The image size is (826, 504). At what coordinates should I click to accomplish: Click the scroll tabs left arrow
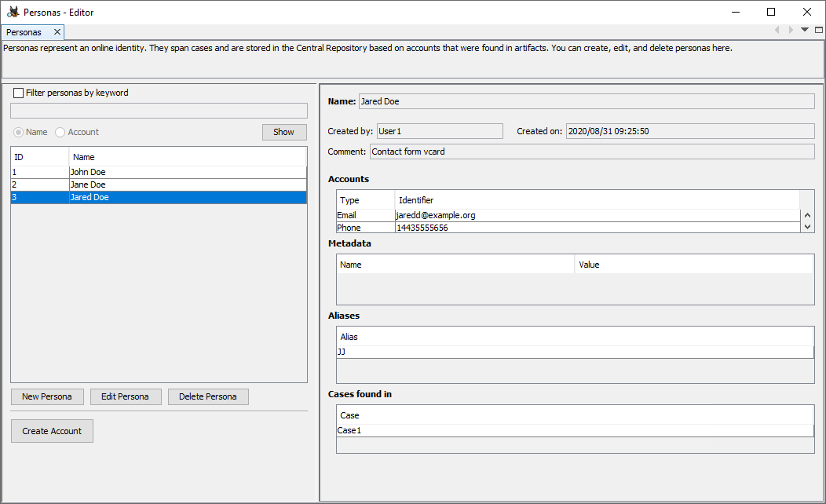[777, 30]
